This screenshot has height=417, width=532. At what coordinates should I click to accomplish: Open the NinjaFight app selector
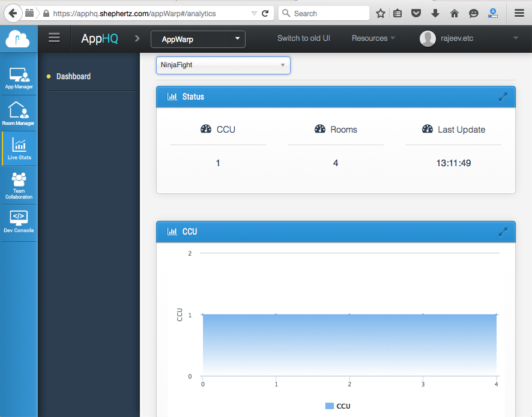223,65
